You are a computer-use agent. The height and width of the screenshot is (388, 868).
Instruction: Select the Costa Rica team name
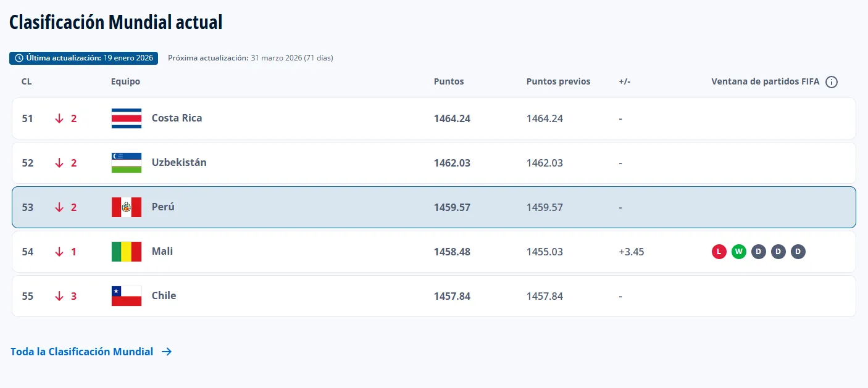click(x=177, y=118)
